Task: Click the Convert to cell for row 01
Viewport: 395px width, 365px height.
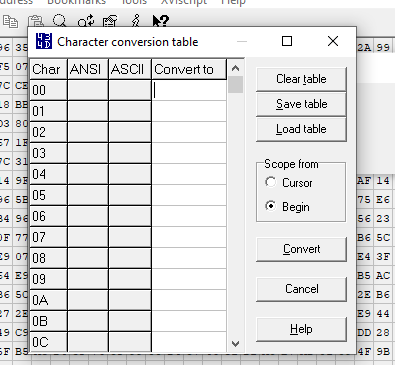Action: pos(189,111)
